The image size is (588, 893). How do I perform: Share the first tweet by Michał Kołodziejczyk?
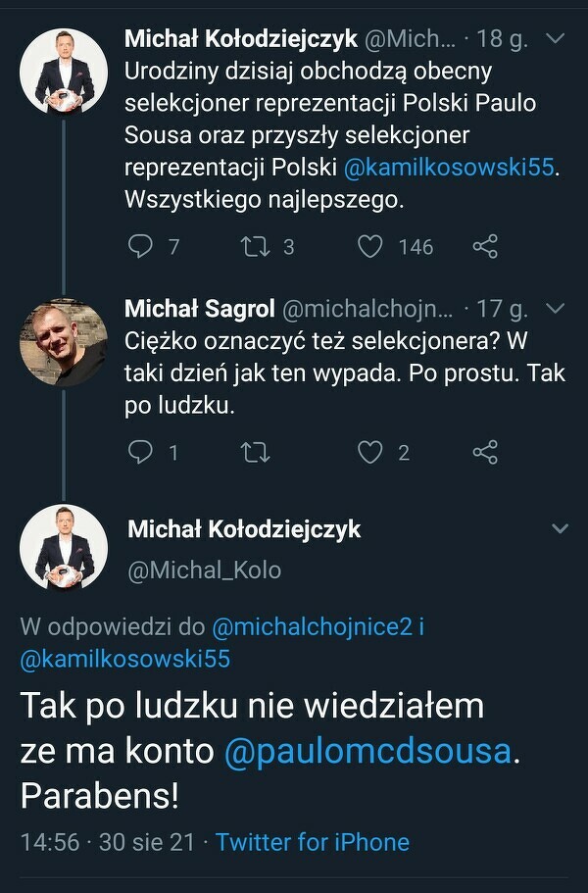click(485, 246)
